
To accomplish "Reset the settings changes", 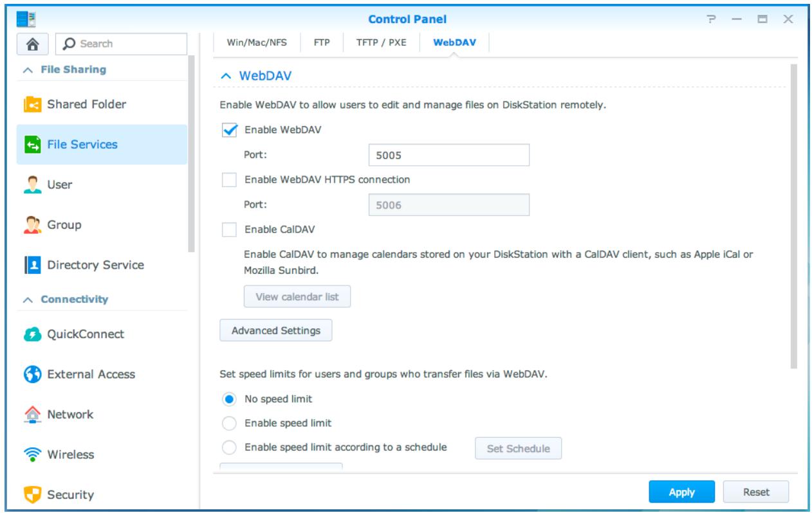I will click(x=756, y=492).
